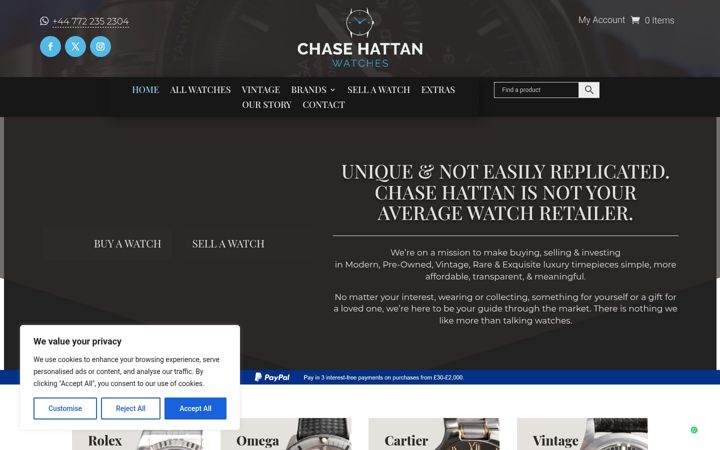Screen dimensions: 720x450
Task: Open the All Watches menu item
Action: tap(200, 90)
